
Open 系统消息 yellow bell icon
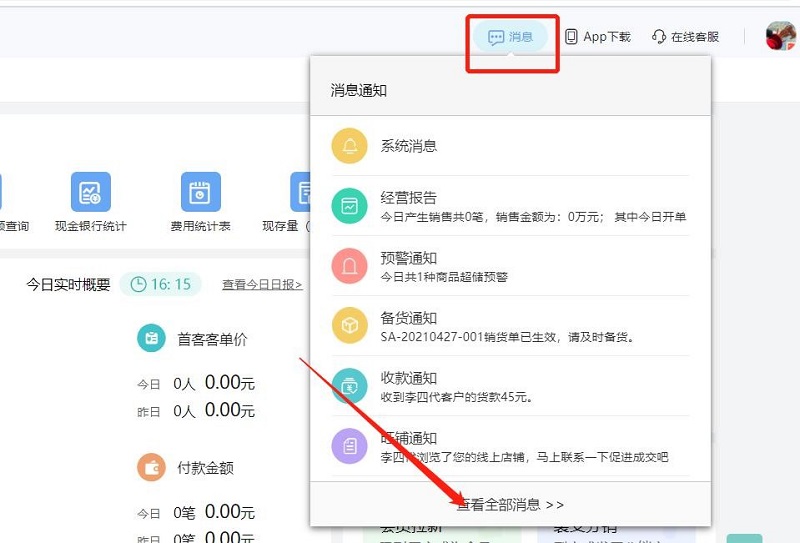click(x=349, y=146)
